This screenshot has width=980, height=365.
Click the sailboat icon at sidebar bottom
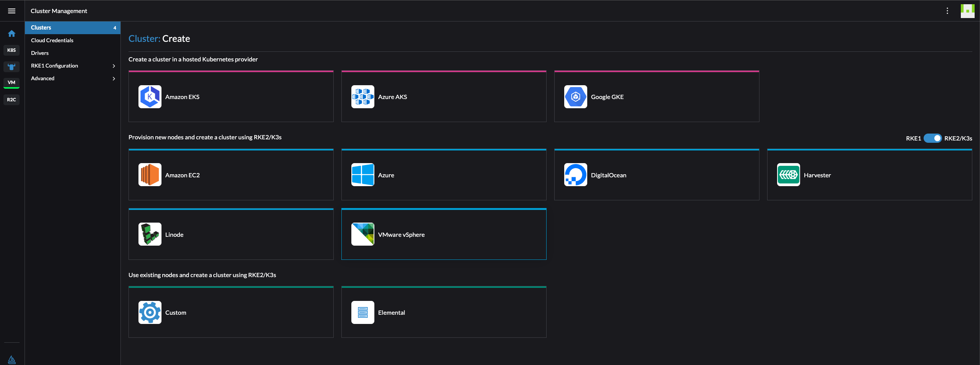coord(12,360)
